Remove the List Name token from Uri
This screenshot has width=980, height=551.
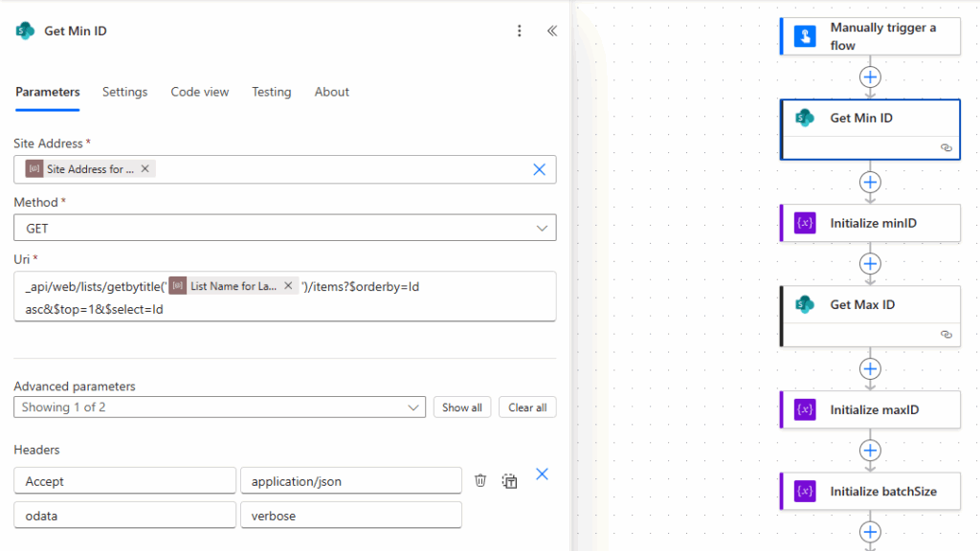(x=288, y=285)
